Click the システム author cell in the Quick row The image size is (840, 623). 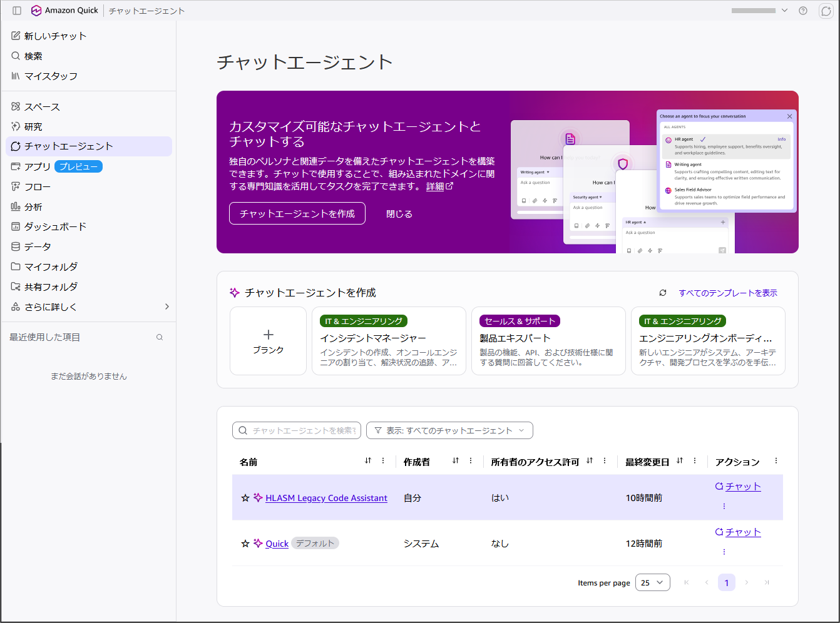click(x=421, y=544)
